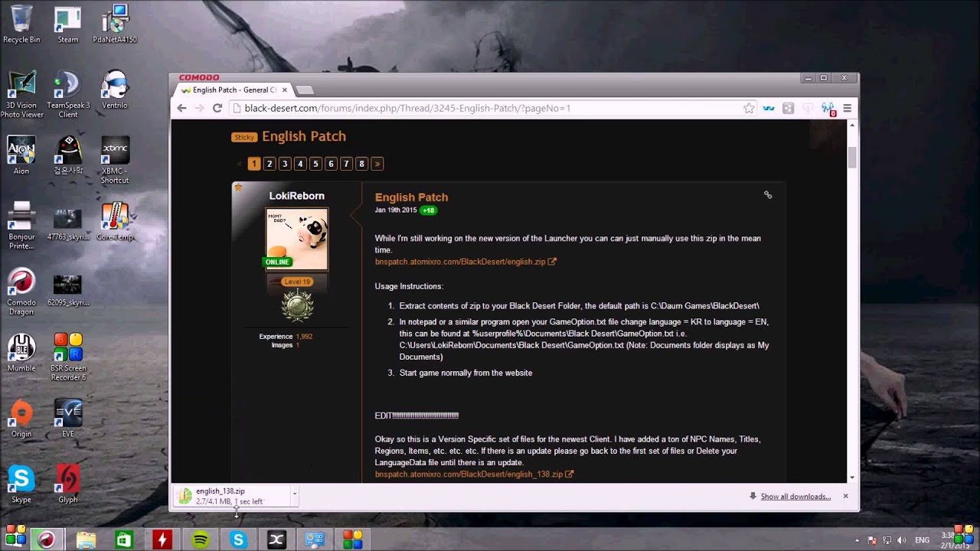Click Show all downloads link
The image size is (980, 551).
pos(795,497)
